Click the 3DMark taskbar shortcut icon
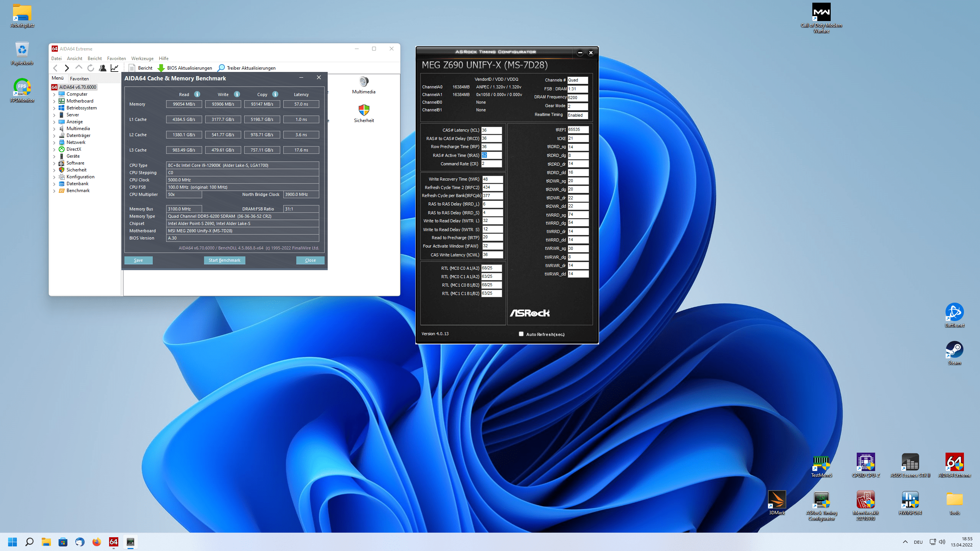Image resolution: width=980 pixels, height=551 pixels. [777, 500]
